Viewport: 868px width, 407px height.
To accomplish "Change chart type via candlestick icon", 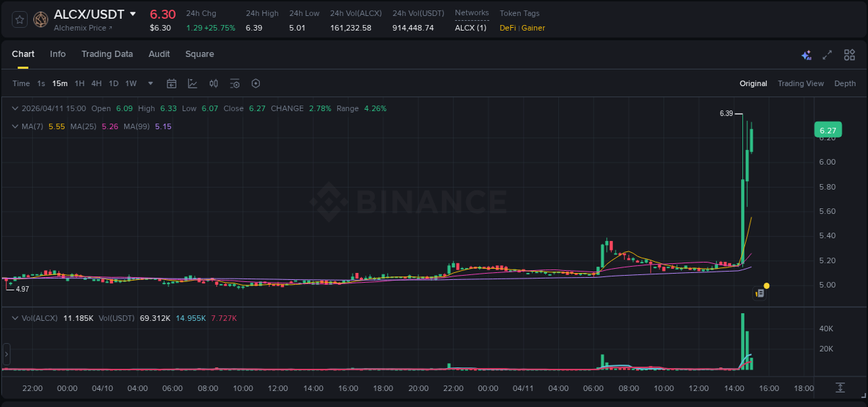I will tap(214, 83).
